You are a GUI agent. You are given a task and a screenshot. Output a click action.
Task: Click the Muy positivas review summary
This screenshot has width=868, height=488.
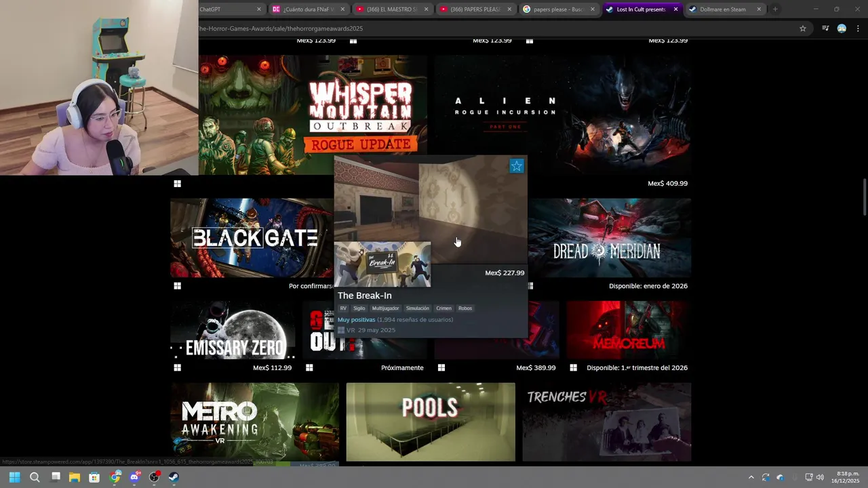click(357, 320)
